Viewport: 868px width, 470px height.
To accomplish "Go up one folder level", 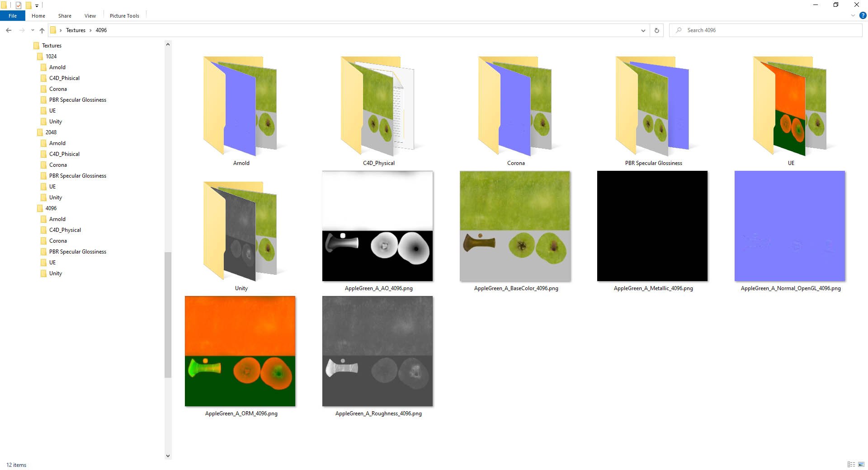I will point(42,30).
